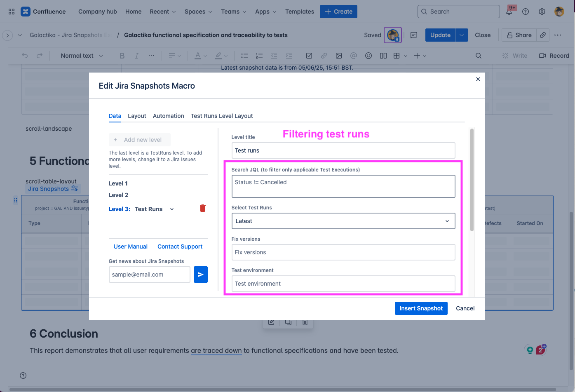The height and width of the screenshot is (392, 575).
Task: Copy page link icon
Action: tap(543, 35)
